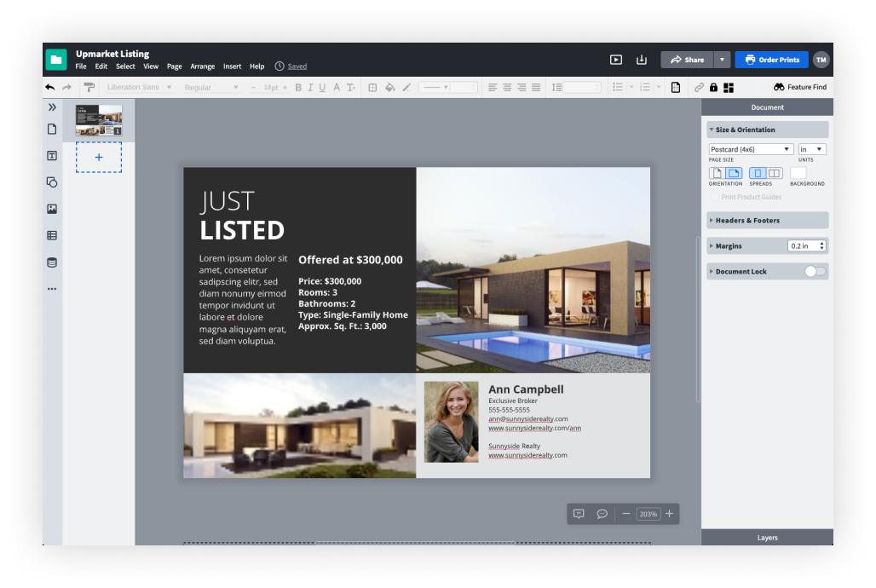This screenshot has width=876, height=588.
Task: Click the lock icon in the toolbar
Action: 713,87
